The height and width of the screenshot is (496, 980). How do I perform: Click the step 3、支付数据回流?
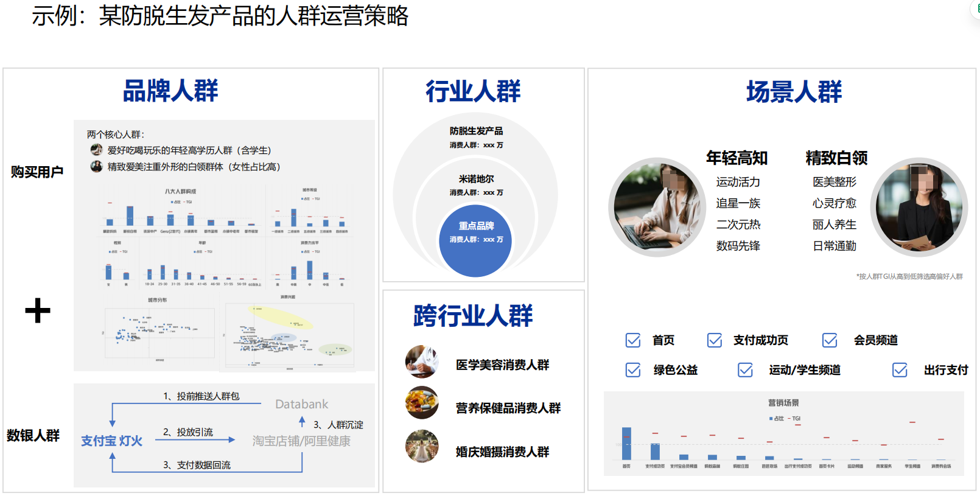197,465
